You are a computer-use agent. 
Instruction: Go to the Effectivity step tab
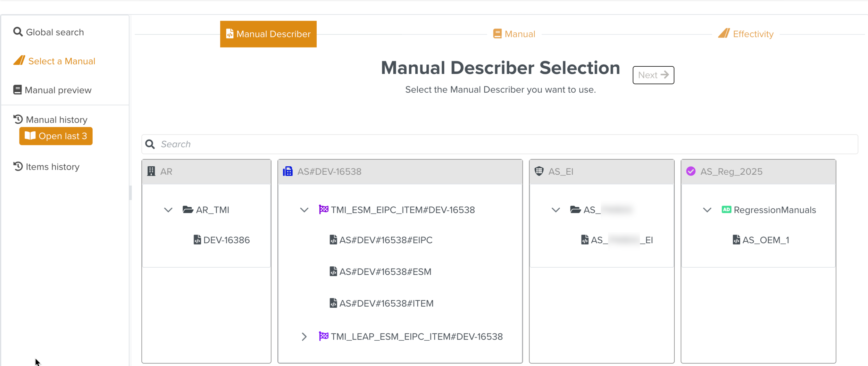(746, 34)
